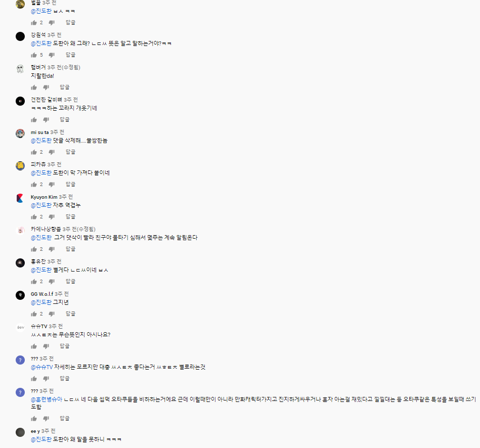Image resolution: width=480 pixels, height=448 pixels.
Task: Dislike Kyuyon Kim's comment
Action: click(x=52, y=217)
